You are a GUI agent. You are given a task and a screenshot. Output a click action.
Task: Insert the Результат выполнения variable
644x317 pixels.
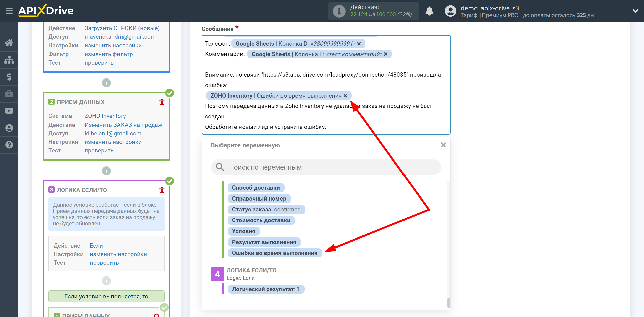[264, 242]
